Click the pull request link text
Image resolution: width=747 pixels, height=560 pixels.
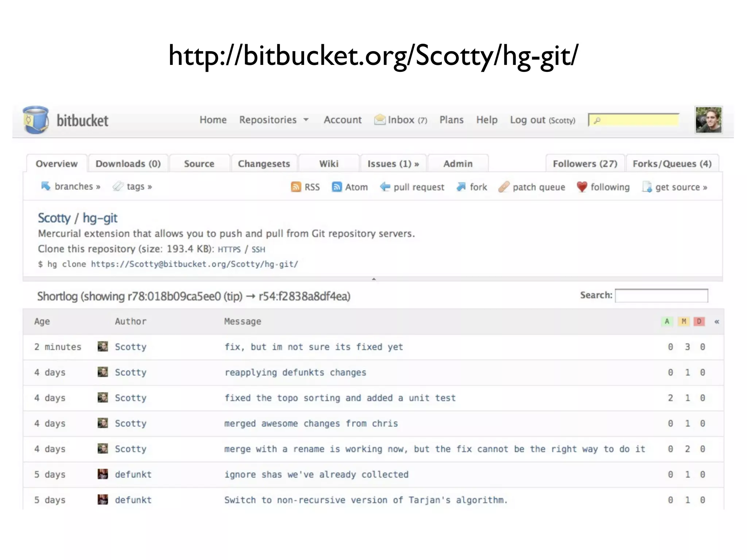(419, 187)
